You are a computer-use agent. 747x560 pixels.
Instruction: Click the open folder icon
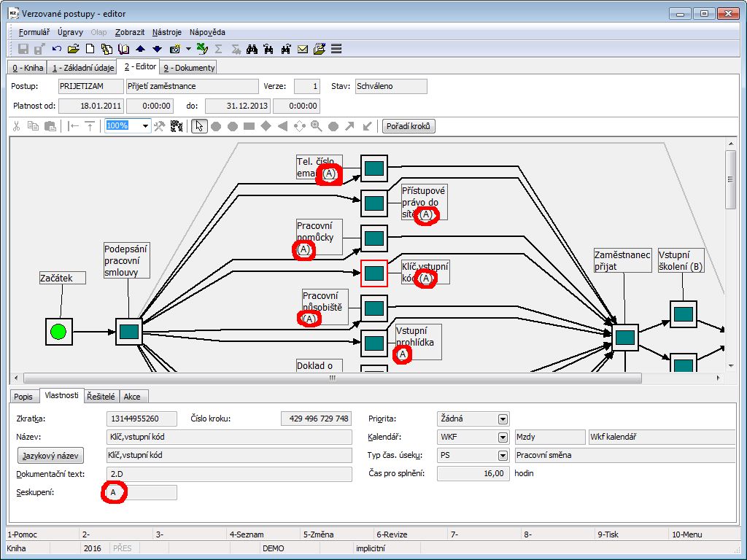pos(73,49)
